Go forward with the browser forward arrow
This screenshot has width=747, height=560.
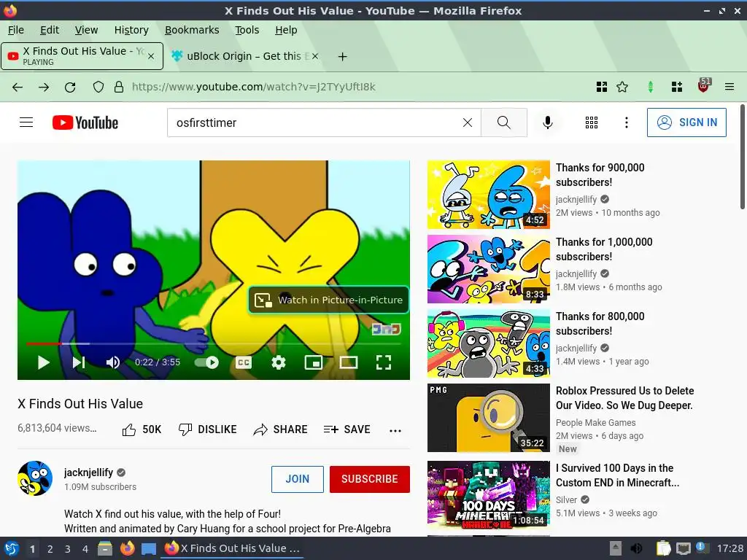[44, 87]
